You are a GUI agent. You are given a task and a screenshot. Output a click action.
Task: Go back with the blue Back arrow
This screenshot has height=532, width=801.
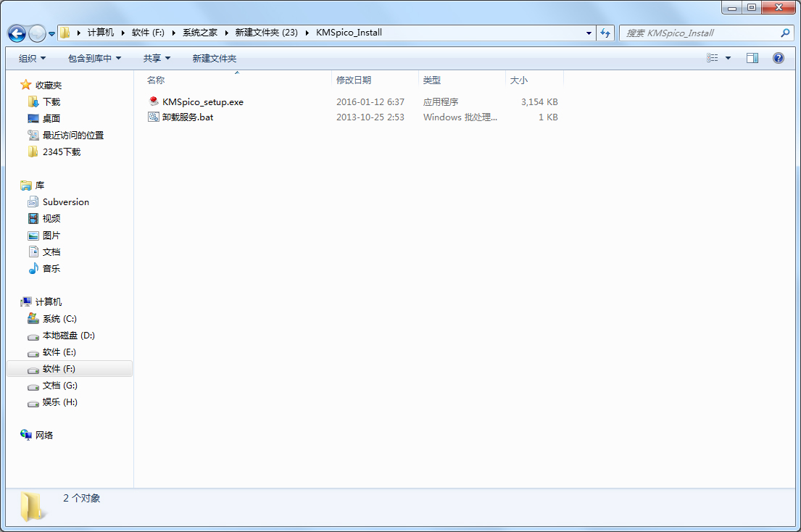[x=17, y=33]
